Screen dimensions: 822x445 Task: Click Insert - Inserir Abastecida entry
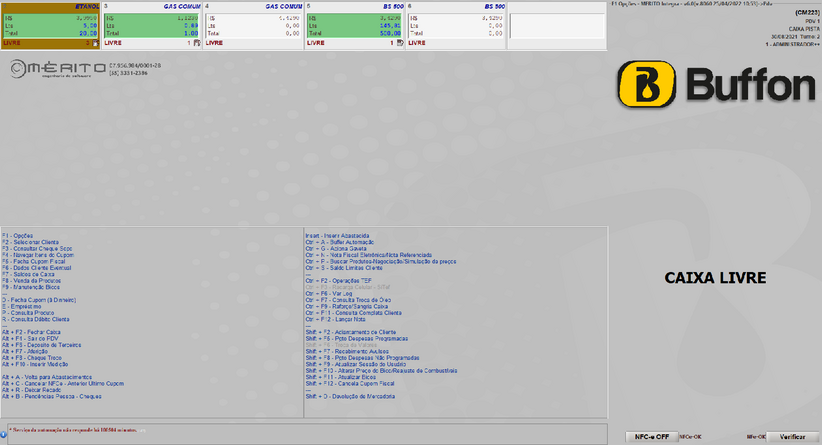pyautogui.click(x=340, y=235)
